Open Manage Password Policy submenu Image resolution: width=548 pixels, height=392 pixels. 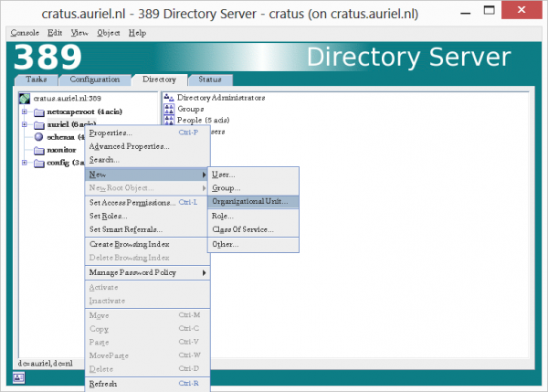pyautogui.click(x=146, y=272)
